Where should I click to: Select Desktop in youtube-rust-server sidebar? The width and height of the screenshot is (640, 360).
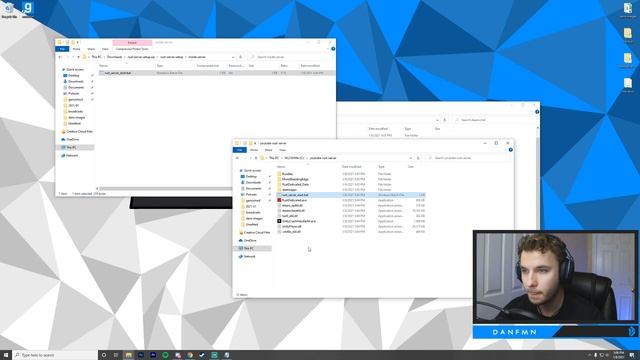click(x=251, y=176)
